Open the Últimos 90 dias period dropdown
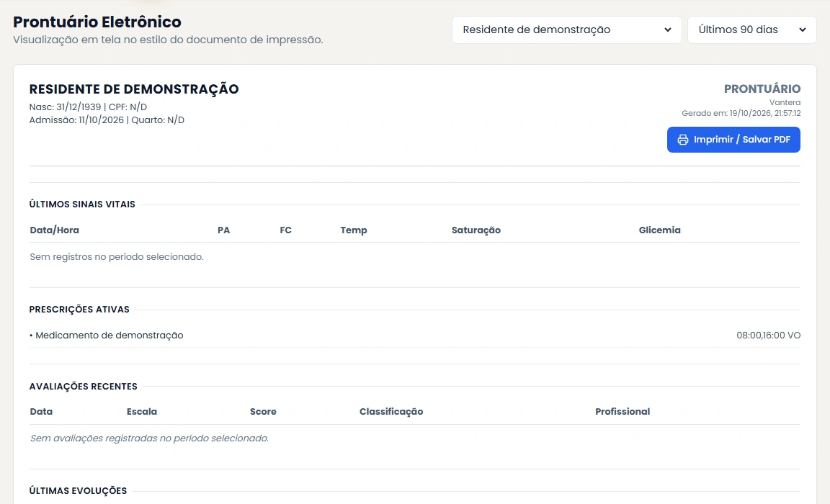830x504 pixels. click(751, 30)
